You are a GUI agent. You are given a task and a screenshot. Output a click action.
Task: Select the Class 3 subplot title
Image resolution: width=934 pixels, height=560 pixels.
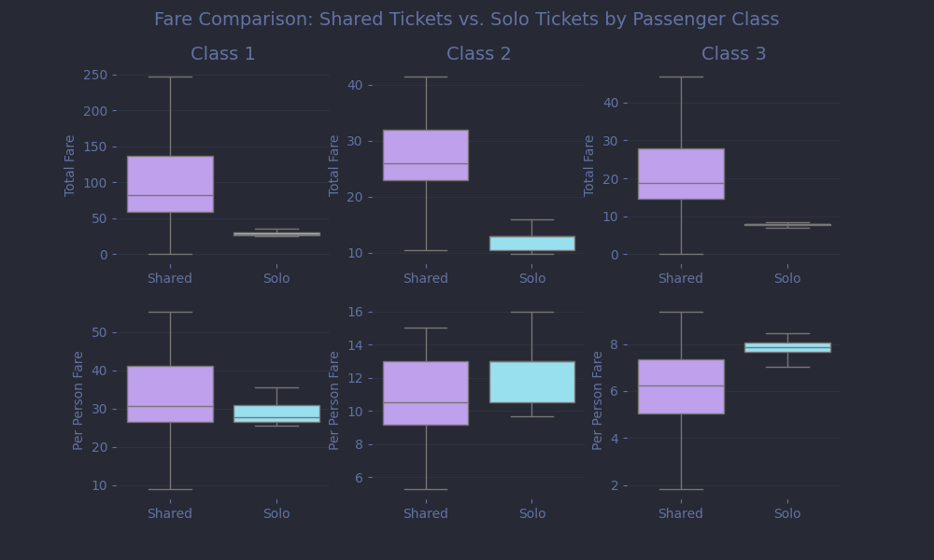coord(733,54)
